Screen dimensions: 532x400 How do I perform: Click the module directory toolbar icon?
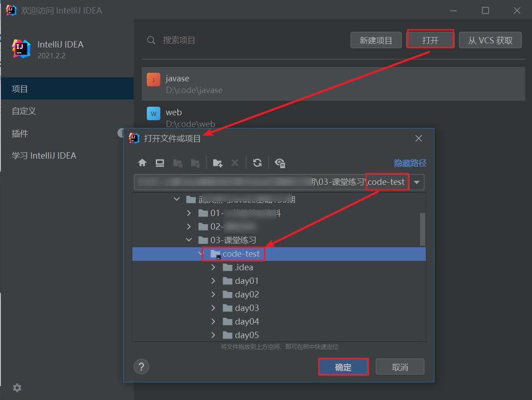pos(196,163)
